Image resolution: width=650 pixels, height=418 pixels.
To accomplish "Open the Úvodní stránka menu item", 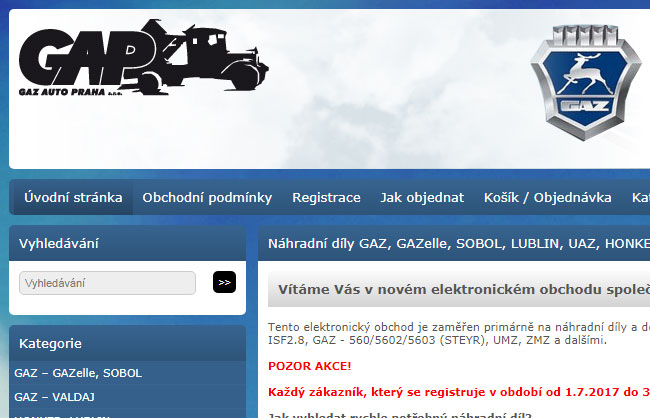I will tap(73, 197).
